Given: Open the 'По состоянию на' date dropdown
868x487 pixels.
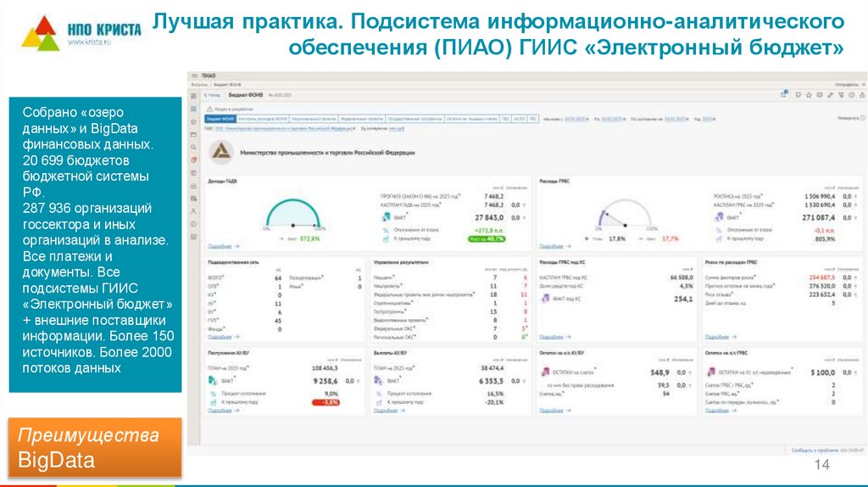Looking at the screenshot, I should coord(677,119).
